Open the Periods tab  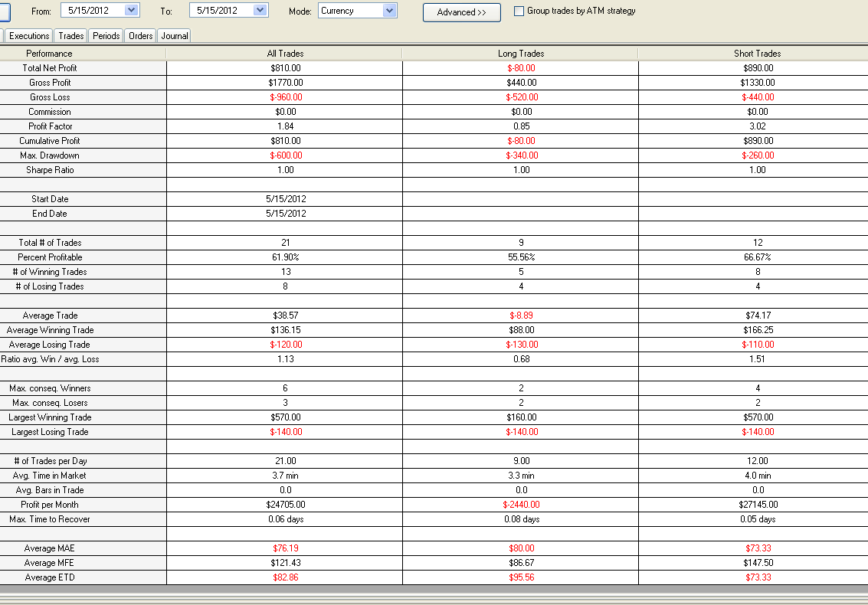coord(106,36)
